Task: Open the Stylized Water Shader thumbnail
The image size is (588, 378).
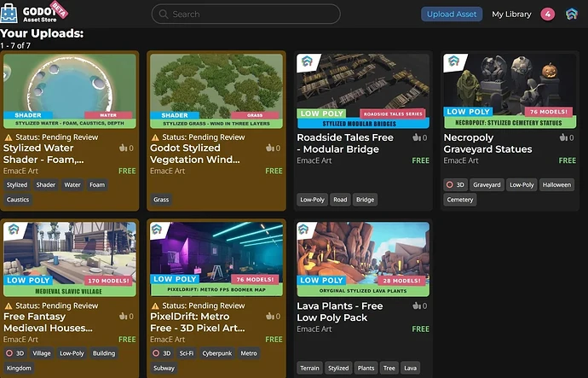Action: 70,91
